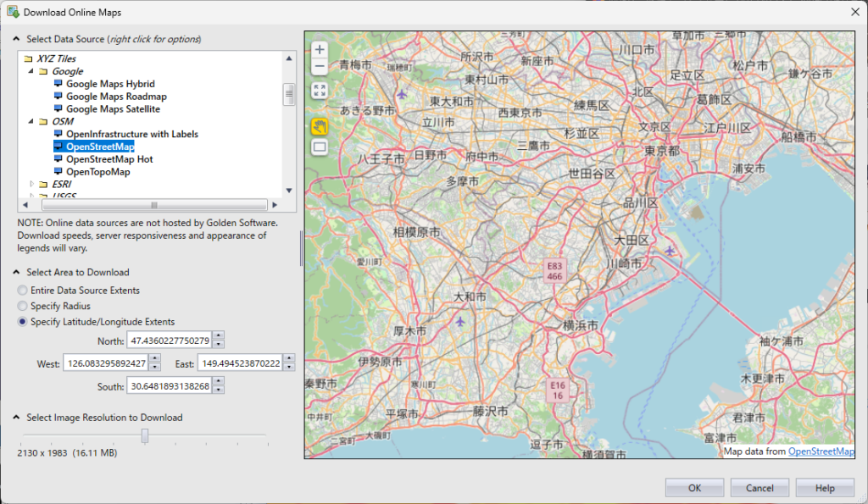The image size is (868, 504).
Task: Click the Cancel button
Action: pos(759,488)
